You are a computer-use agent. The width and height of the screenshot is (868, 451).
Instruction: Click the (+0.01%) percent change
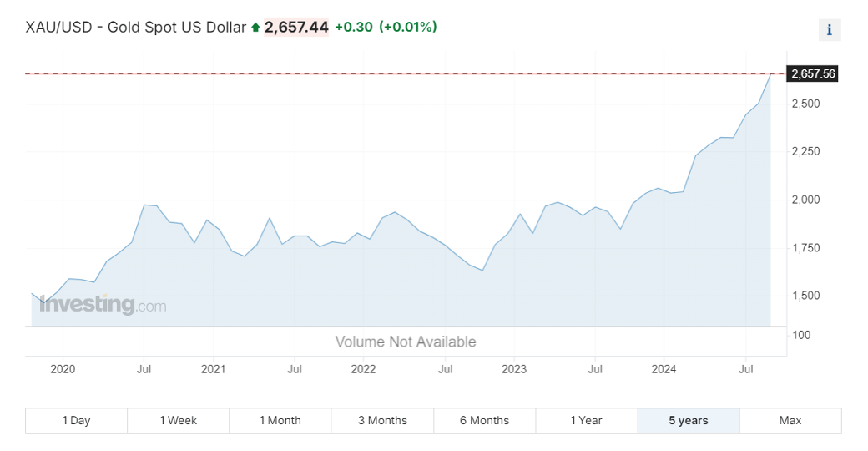(x=408, y=27)
